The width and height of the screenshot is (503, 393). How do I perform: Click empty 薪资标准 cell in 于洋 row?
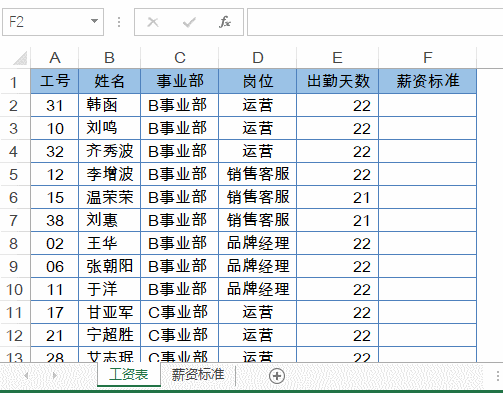[x=428, y=289]
